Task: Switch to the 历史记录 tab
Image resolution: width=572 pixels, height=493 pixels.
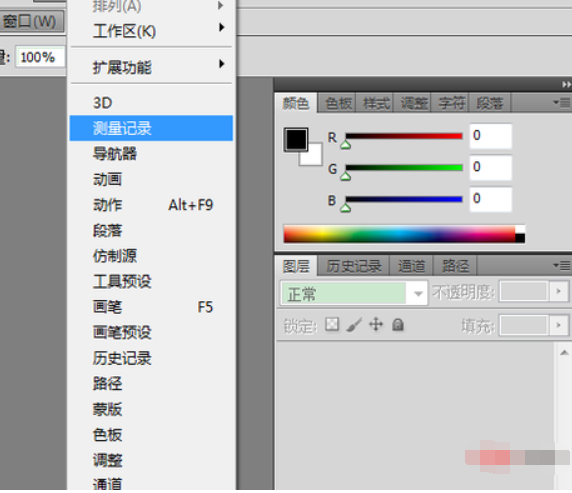Action: (353, 266)
